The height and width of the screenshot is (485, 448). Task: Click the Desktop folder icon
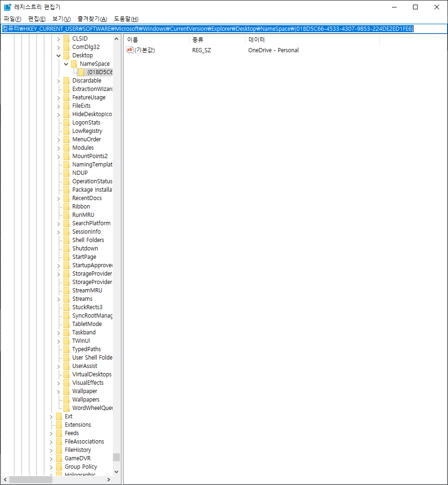click(66, 55)
